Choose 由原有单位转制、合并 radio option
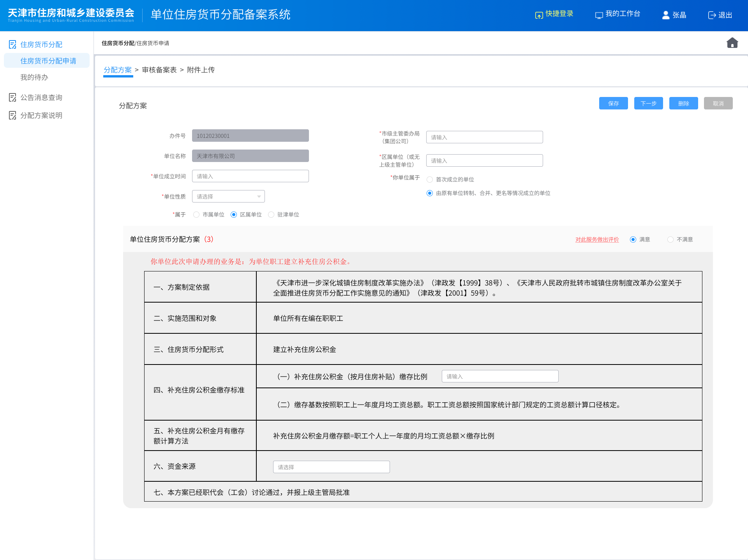748x560 pixels. (430, 193)
